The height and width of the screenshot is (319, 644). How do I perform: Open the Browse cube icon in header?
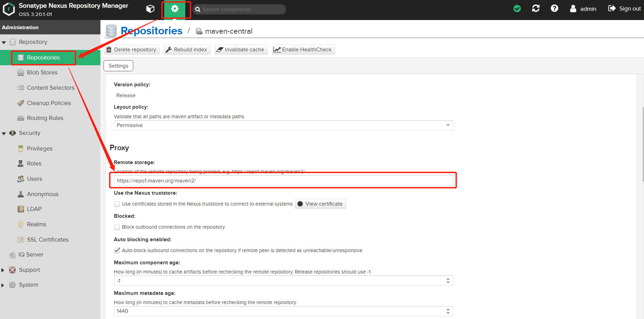[x=150, y=9]
